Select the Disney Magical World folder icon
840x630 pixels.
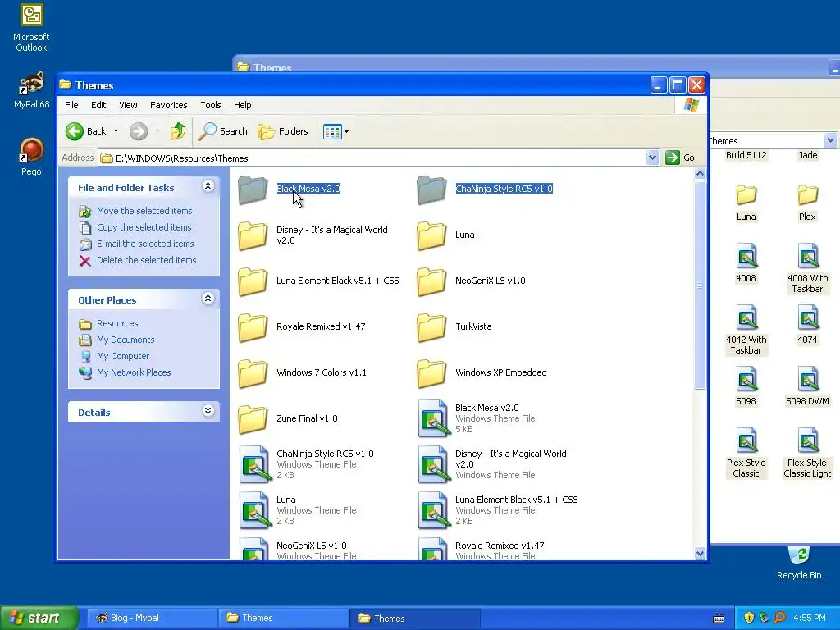[253, 235]
